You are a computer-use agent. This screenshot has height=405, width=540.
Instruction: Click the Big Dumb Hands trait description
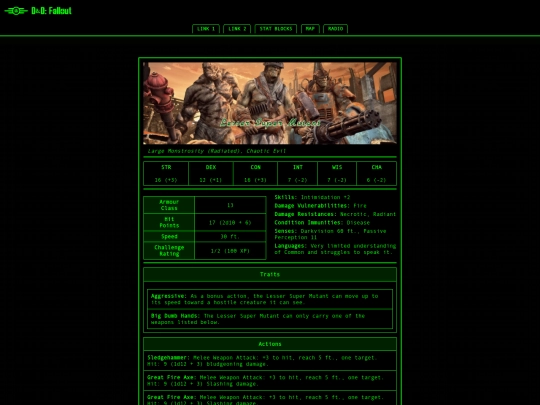[270, 319]
